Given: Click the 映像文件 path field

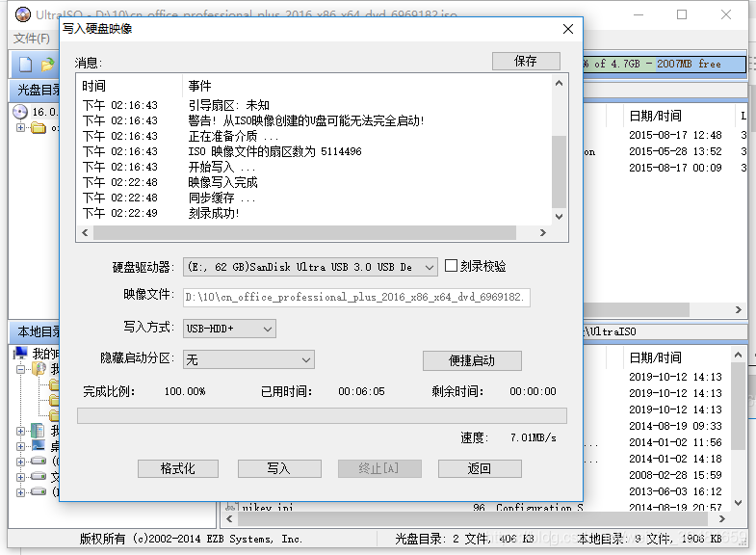Looking at the screenshot, I should tap(356, 297).
